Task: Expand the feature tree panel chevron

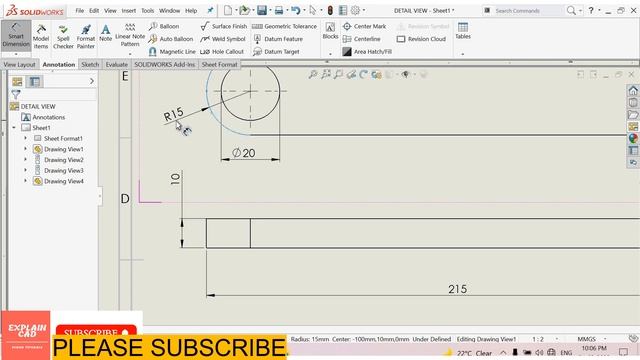Action: coord(92,81)
